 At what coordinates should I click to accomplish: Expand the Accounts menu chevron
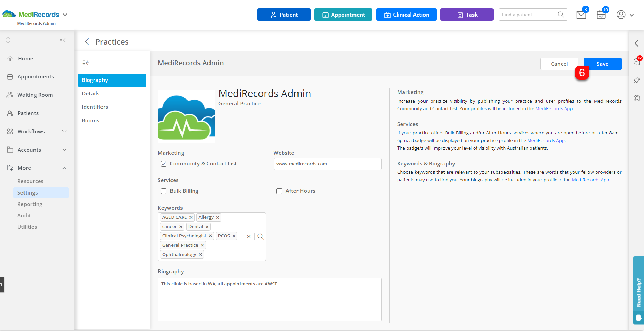[x=64, y=150]
